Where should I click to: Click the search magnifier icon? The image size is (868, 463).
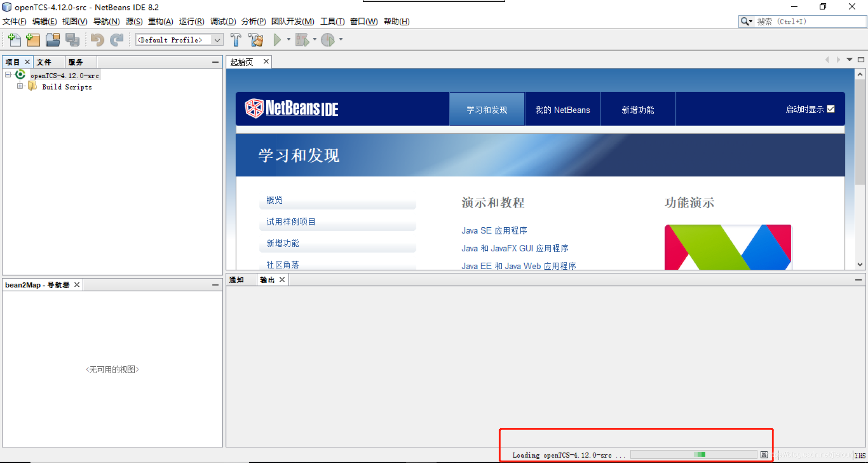(744, 21)
